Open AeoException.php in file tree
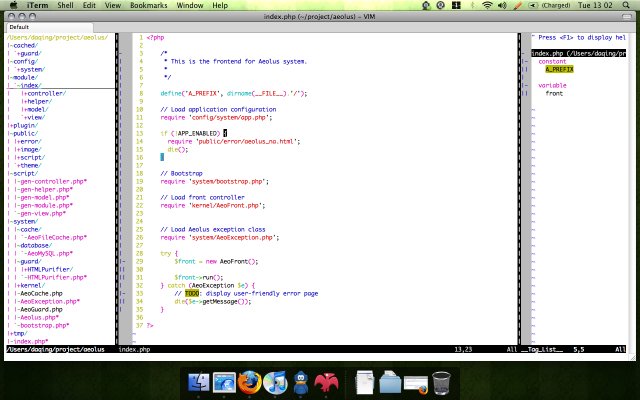Image resolution: width=640 pixels, height=400 pixels. (x=47, y=301)
